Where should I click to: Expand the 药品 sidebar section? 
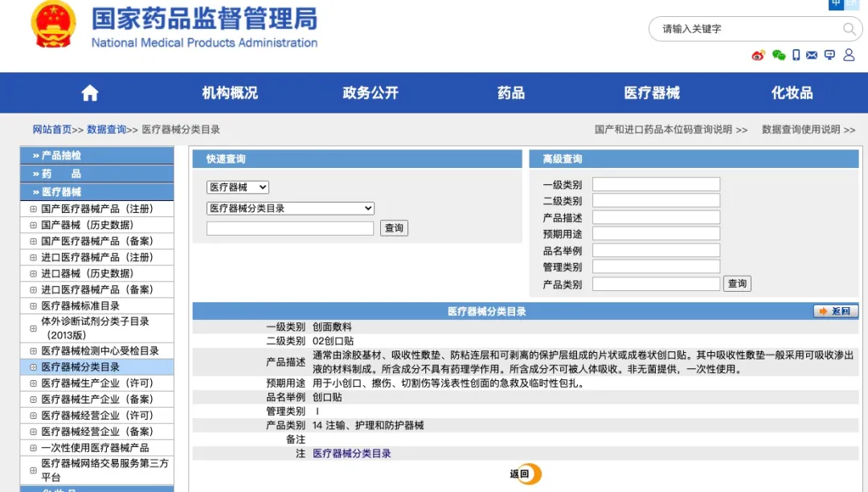pos(96,173)
